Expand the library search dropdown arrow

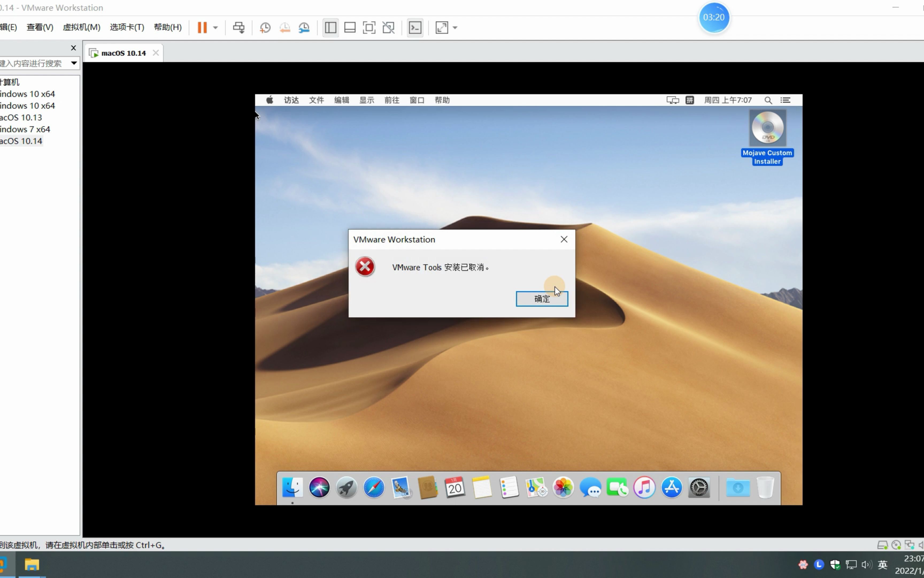tap(74, 63)
